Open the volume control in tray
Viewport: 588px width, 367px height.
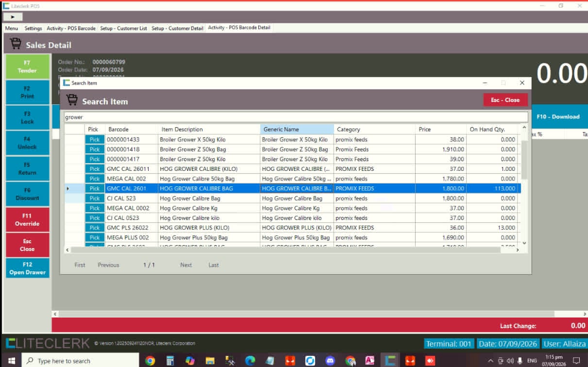click(510, 361)
